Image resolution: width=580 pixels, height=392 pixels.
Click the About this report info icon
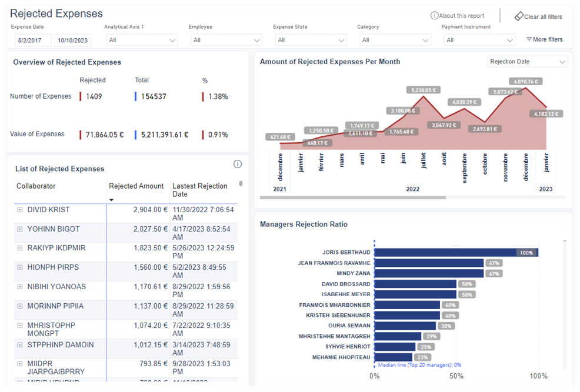coord(434,16)
